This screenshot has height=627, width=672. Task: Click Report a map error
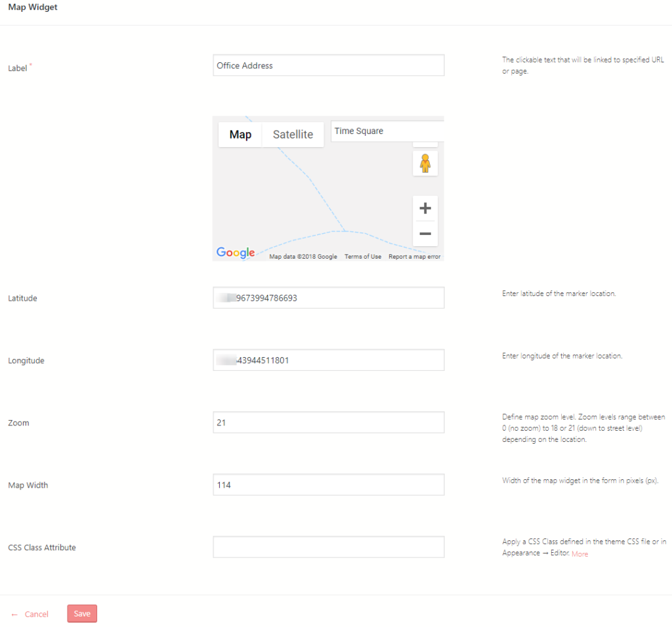pos(414,256)
